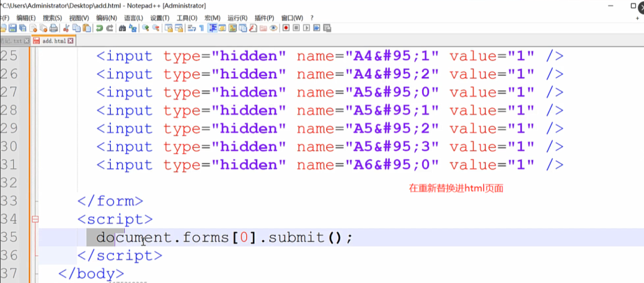Viewport: 644px width, 283px height.
Task: Toggle synchronized vertical scrolling icon
Action: tap(168, 28)
